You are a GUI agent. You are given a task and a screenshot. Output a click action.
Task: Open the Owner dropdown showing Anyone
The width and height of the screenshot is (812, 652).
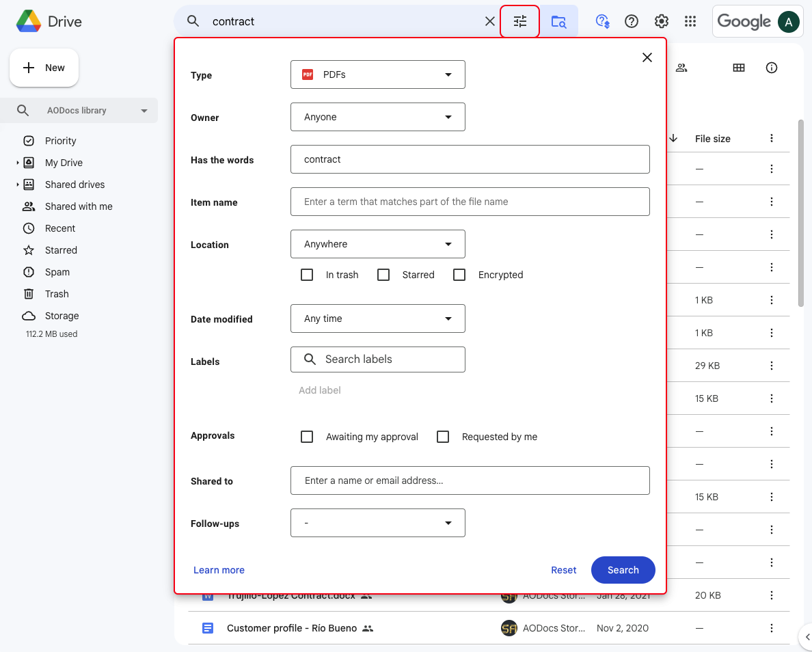[x=377, y=117]
